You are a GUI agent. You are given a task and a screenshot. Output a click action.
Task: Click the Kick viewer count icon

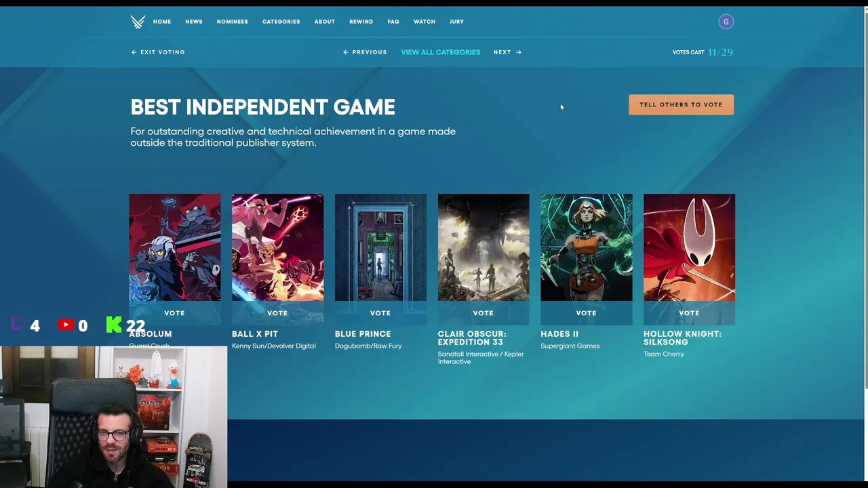click(114, 325)
